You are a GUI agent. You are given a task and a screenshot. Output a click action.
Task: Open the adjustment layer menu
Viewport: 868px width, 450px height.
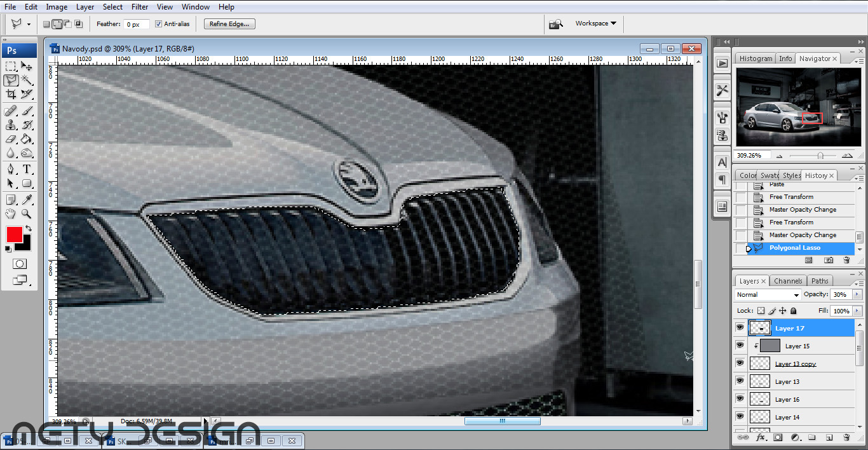coord(795,437)
